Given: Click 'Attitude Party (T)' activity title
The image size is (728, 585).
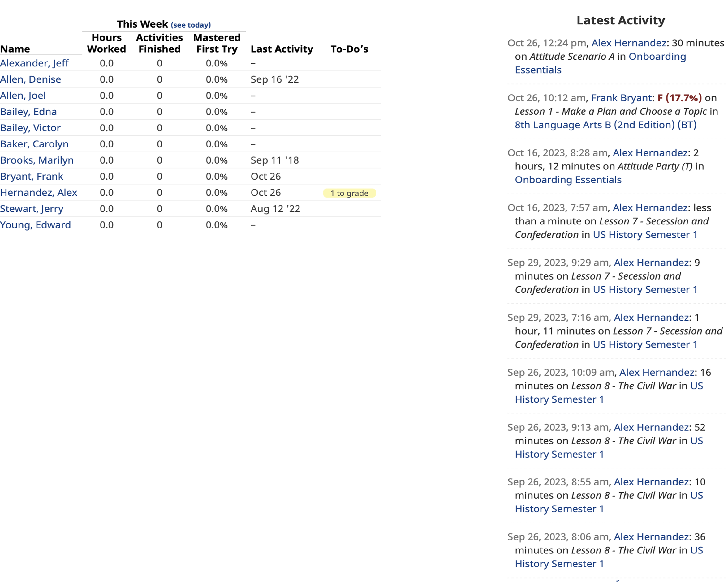Looking at the screenshot, I should pos(655,166).
